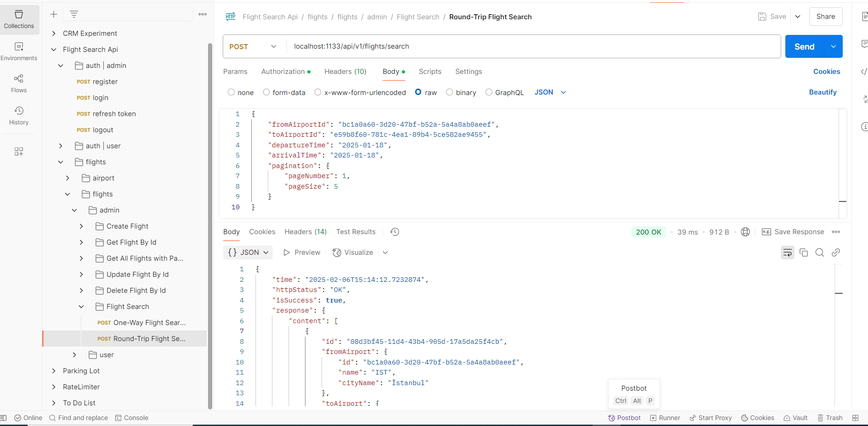Open response Headers (14) tab
This screenshot has width=868, height=426.
[x=305, y=232]
